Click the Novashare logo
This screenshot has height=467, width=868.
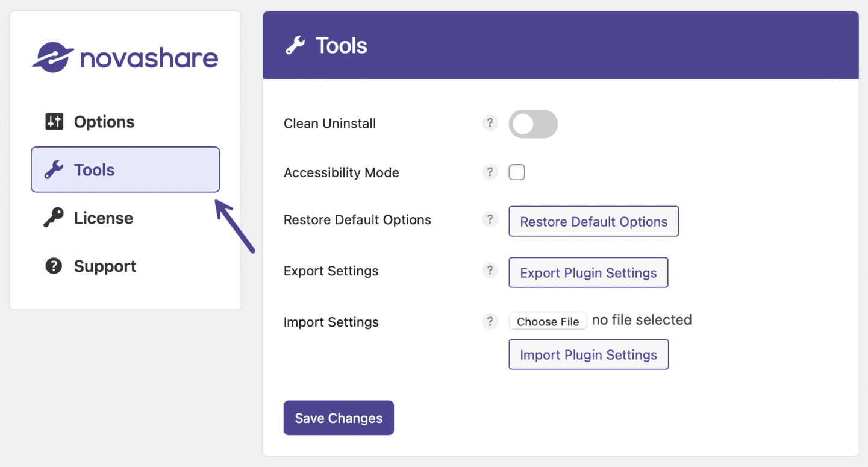click(x=125, y=57)
